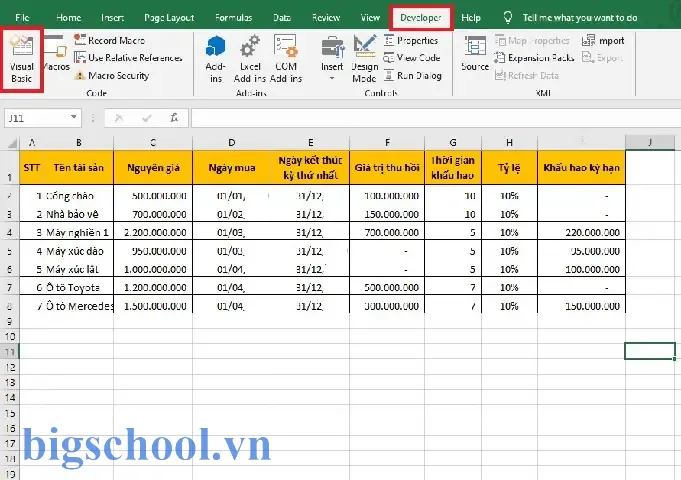The image size is (681, 480).
Task: Open Excel Add-ins dialog
Action: point(250,60)
